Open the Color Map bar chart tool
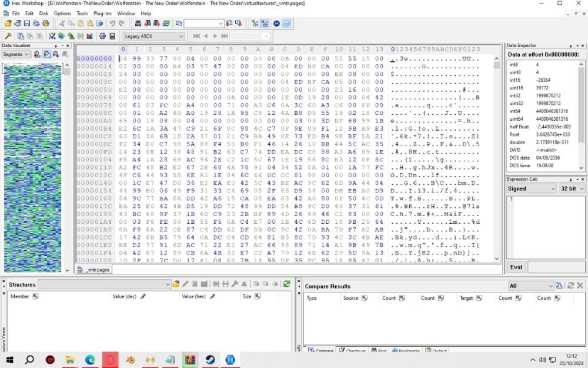 [89, 35]
